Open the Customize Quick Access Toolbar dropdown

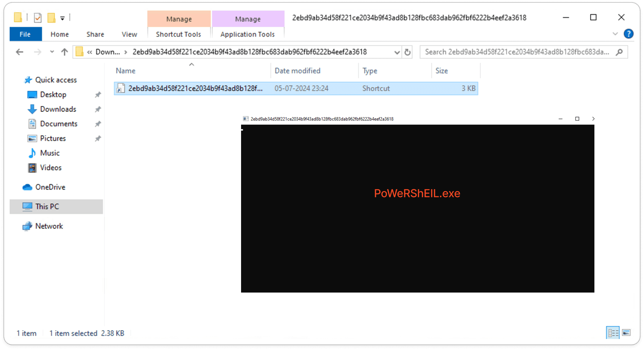62,18
